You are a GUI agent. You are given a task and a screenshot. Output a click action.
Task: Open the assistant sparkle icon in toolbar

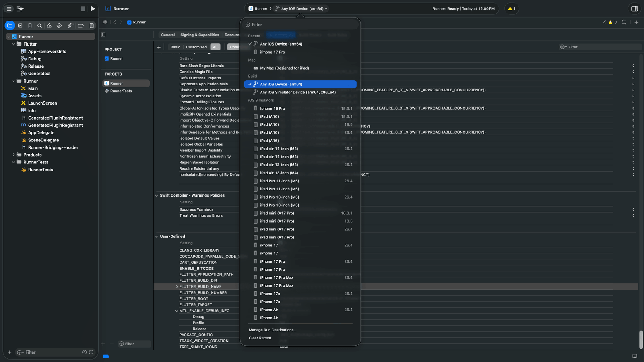click(20, 8)
